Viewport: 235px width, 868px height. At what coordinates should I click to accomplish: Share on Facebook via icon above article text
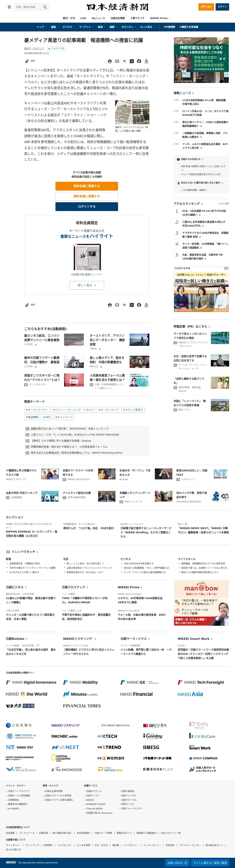139,61
